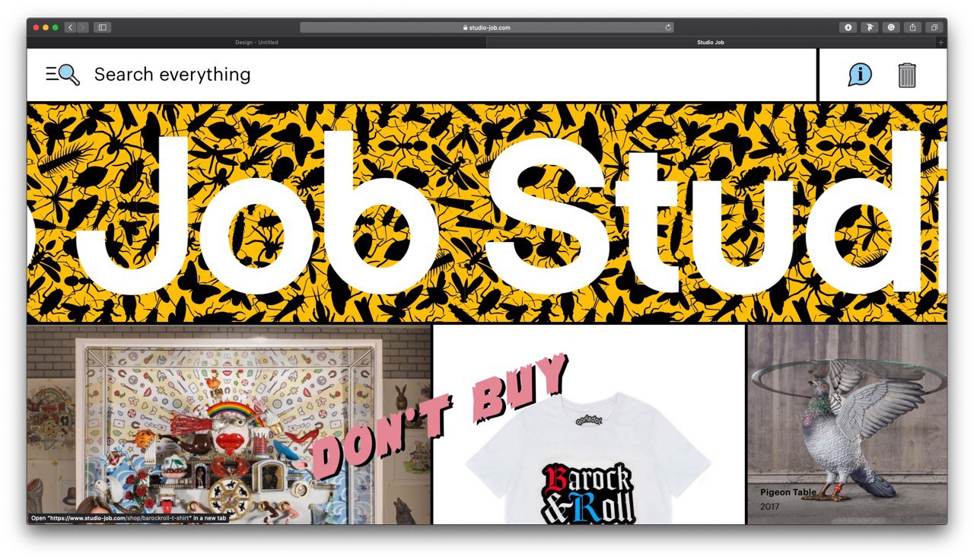
Task: Open a new tab with plus button
Action: tap(941, 43)
